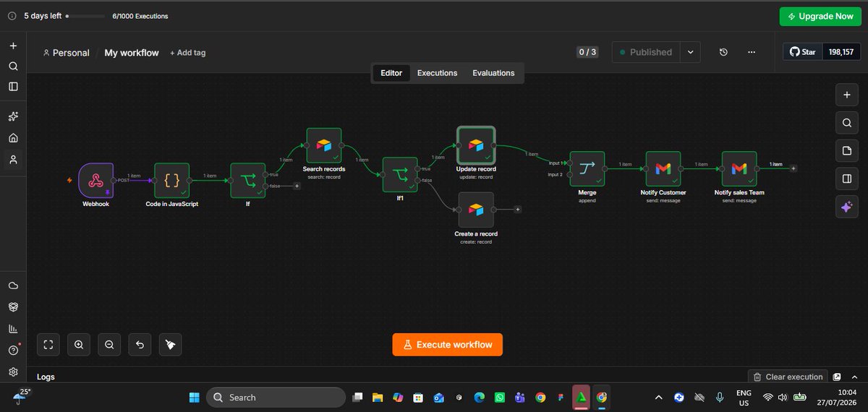Click the Clear execution button
The width and height of the screenshot is (868, 412).
pyautogui.click(x=787, y=377)
